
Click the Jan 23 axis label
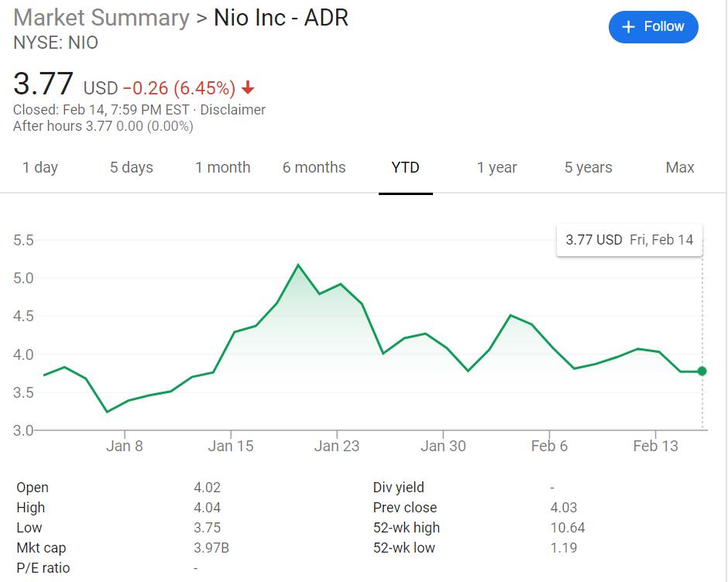(x=337, y=446)
